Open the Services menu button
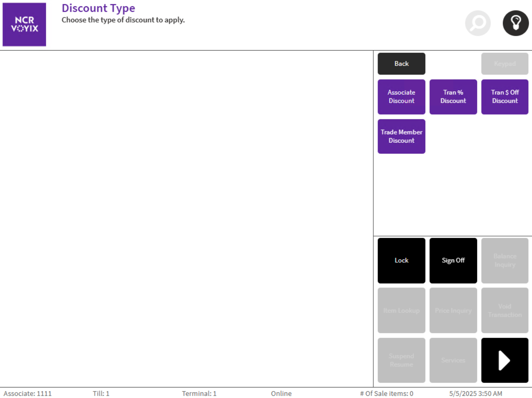The image size is (532, 398). [x=453, y=360]
